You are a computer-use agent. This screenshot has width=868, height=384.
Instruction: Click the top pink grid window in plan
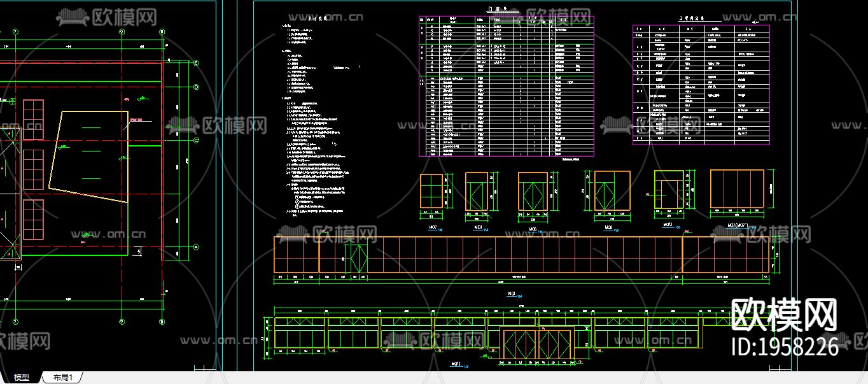33,119
